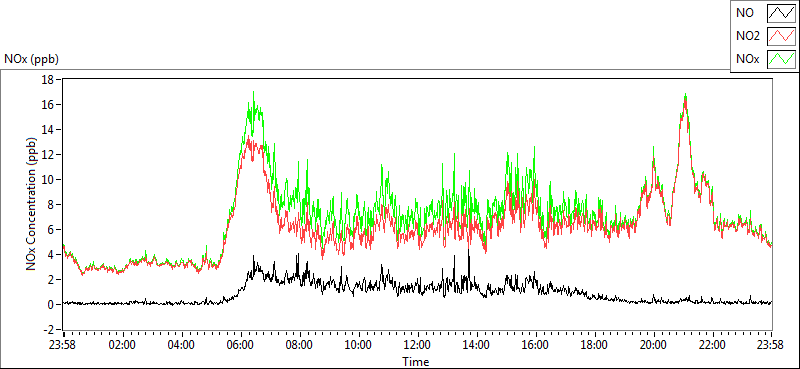
Task: Select the NOx legend label
Action: coord(747,59)
